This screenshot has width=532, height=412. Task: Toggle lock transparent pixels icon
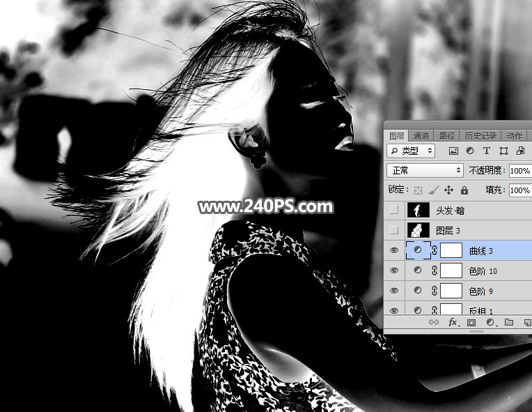pyautogui.click(x=418, y=190)
